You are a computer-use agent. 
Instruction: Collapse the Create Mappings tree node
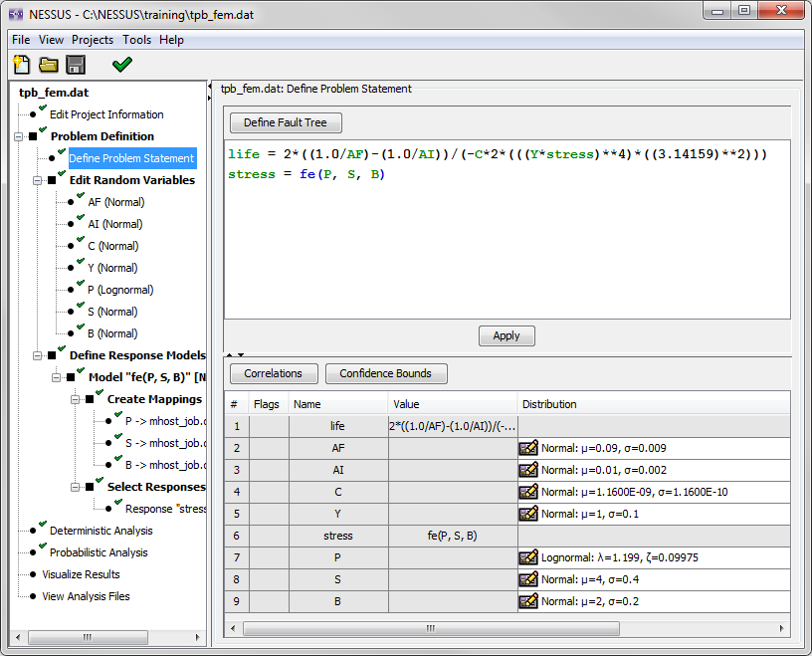point(76,399)
